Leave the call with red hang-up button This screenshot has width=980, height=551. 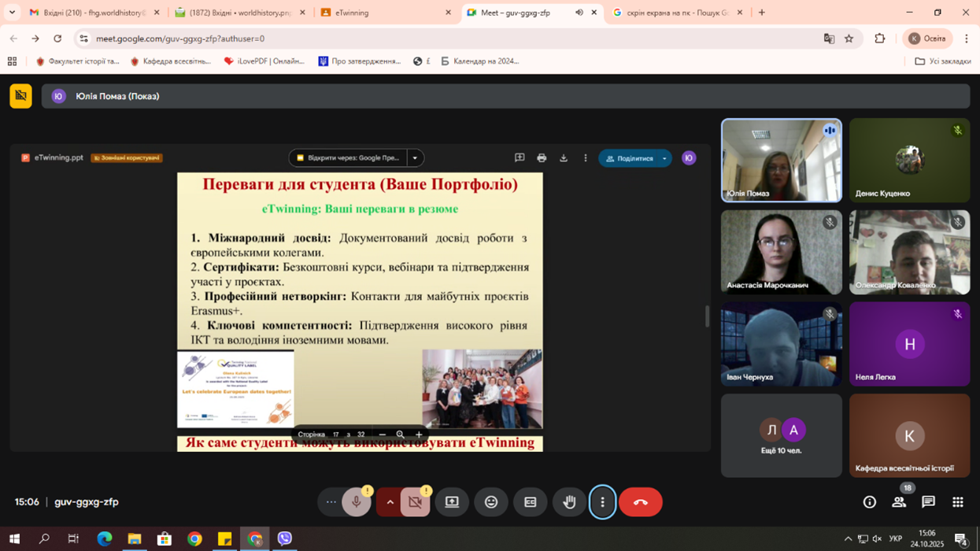pyautogui.click(x=640, y=502)
